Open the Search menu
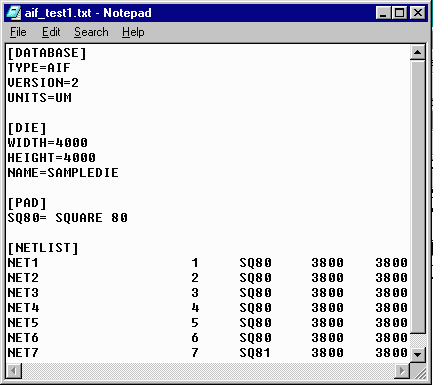Viewport: 433px width, 386px height. click(91, 32)
